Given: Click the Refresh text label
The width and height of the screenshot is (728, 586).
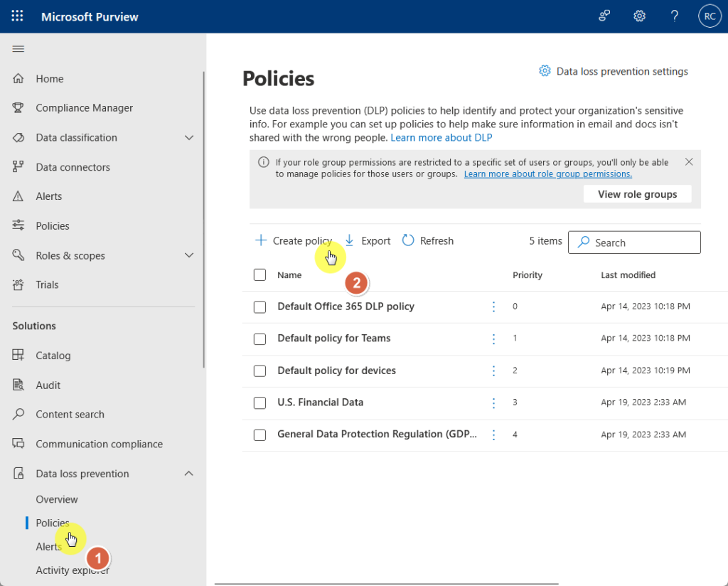Looking at the screenshot, I should (x=437, y=240).
